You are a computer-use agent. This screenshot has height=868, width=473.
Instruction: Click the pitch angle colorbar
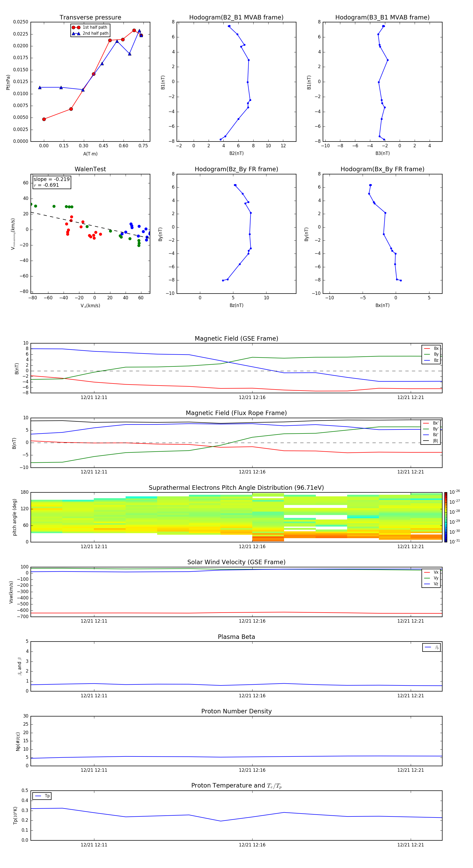click(x=446, y=517)
